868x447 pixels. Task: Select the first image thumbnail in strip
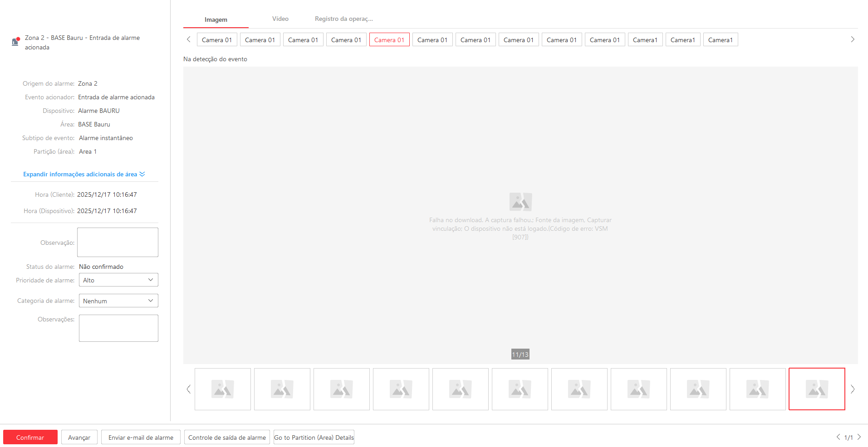tap(223, 389)
